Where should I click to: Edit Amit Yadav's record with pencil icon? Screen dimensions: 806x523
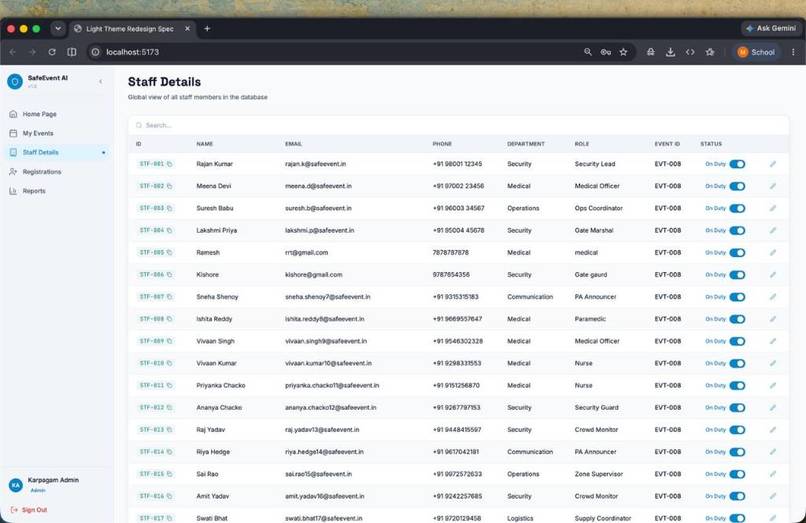pos(773,496)
